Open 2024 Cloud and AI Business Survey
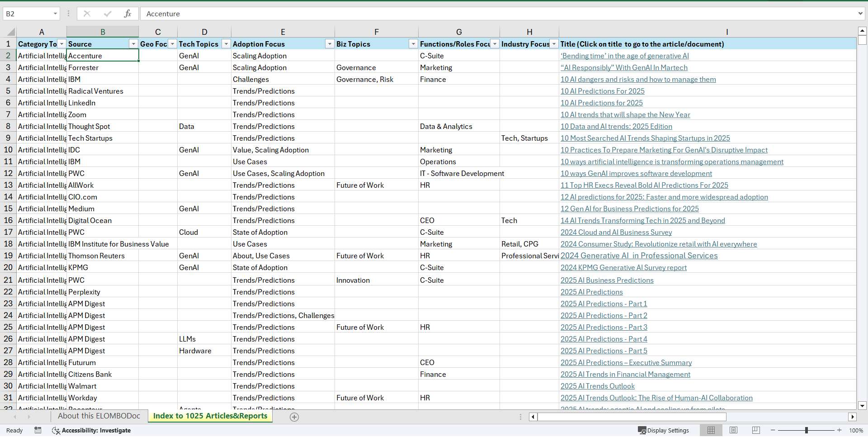Viewport: 868px width, 437px height. pyautogui.click(x=616, y=232)
